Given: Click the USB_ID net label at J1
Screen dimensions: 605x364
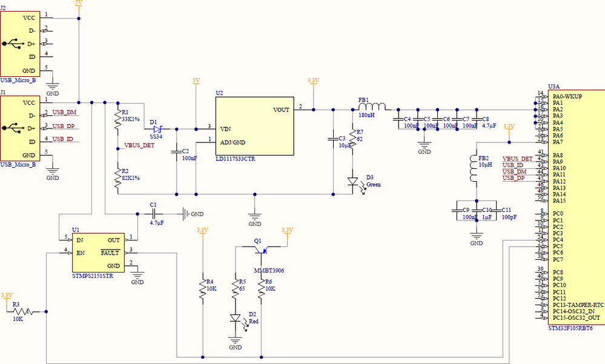Looking at the screenshot, I should (63, 139).
